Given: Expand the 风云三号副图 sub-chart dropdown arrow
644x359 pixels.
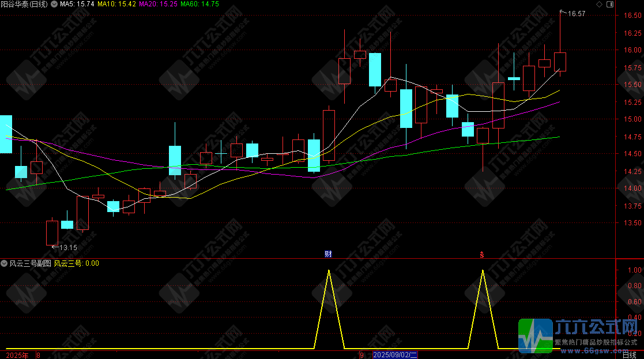Looking at the screenshot, I should 4,263.
